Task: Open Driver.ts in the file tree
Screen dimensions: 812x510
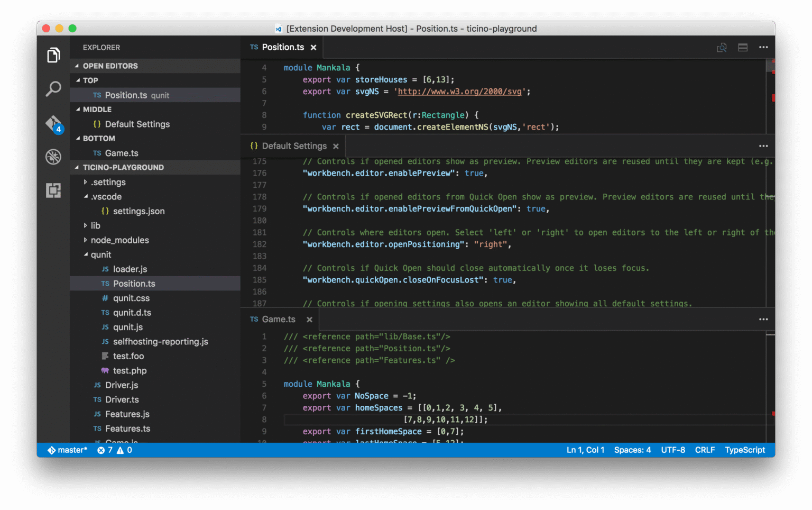Action: pos(155,400)
